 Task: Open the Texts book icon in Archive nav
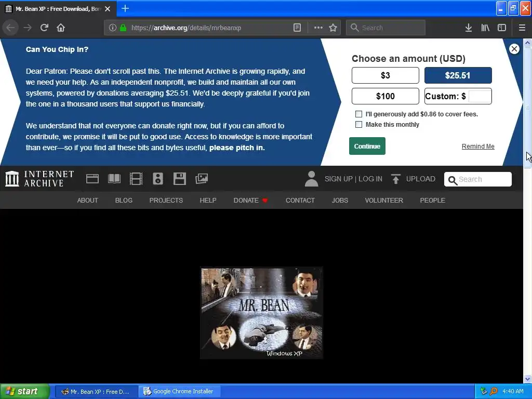click(x=114, y=179)
